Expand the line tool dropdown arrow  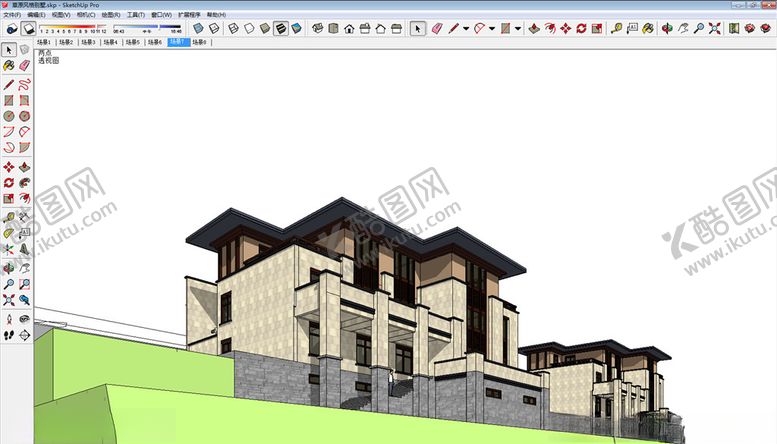466,29
